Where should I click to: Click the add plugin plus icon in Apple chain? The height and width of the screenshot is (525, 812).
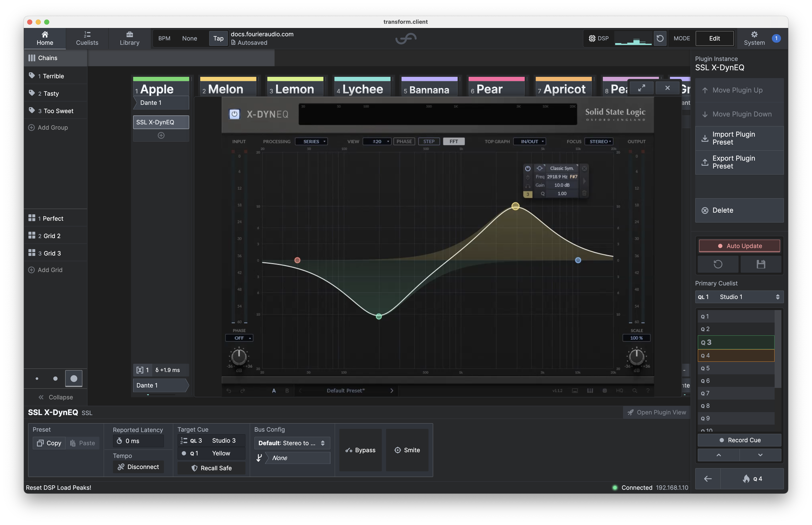pos(161,135)
